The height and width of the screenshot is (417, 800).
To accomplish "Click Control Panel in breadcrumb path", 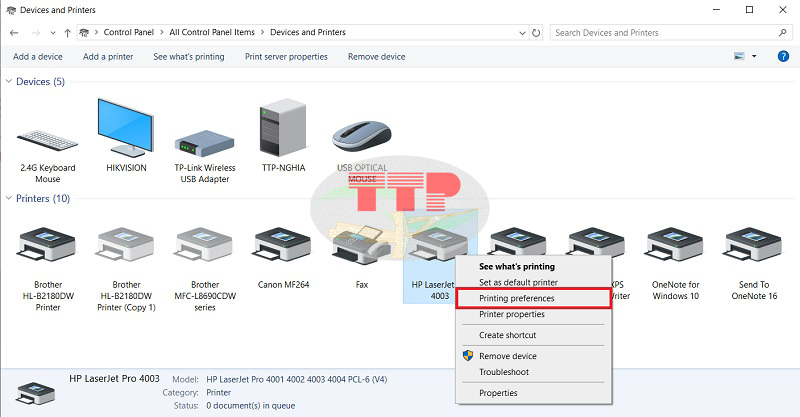I will (x=129, y=32).
